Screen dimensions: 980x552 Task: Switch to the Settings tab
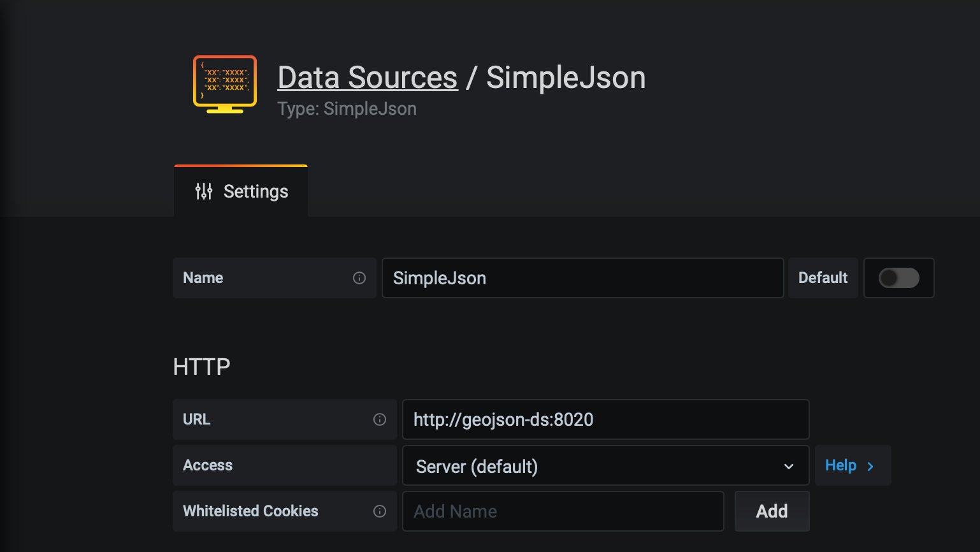pyautogui.click(x=241, y=191)
